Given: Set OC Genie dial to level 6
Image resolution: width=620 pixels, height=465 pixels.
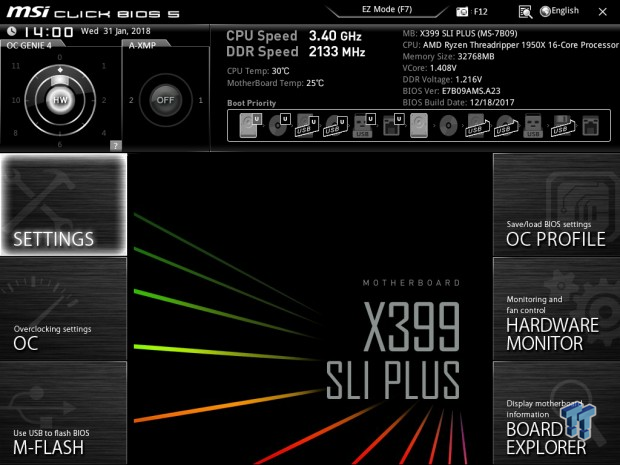Looking at the screenshot, I should (x=60, y=144).
